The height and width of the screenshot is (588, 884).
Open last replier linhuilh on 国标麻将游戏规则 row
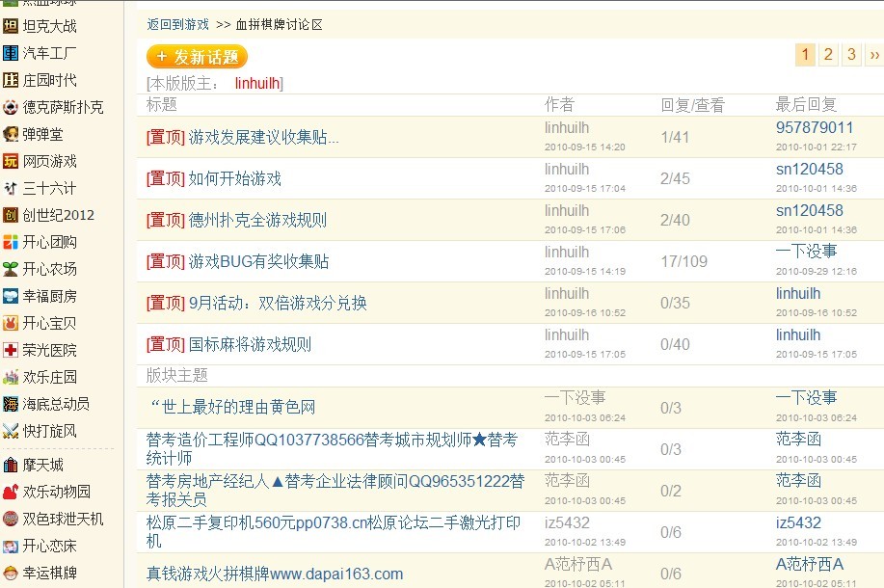tap(798, 334)
